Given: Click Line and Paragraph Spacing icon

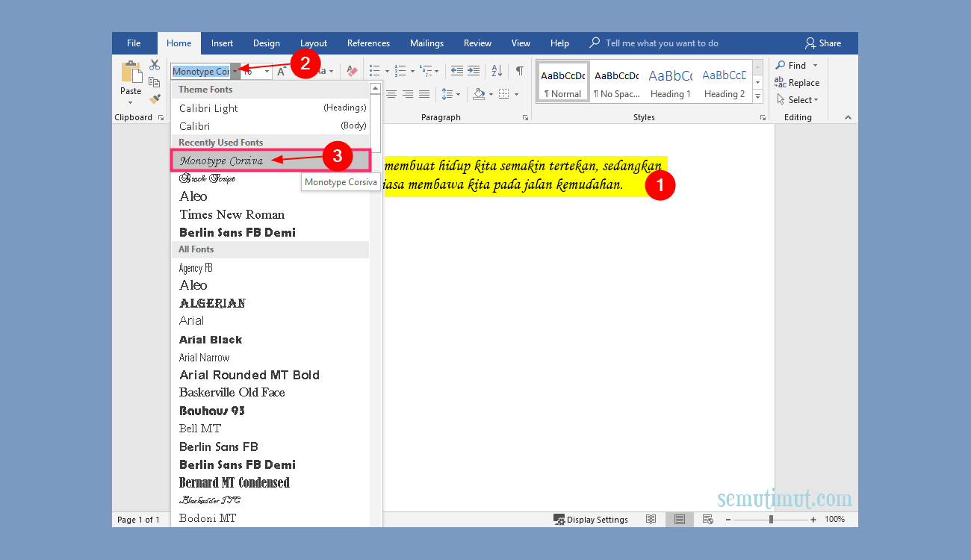Looking at the screenshot, I should pos(447,94).
